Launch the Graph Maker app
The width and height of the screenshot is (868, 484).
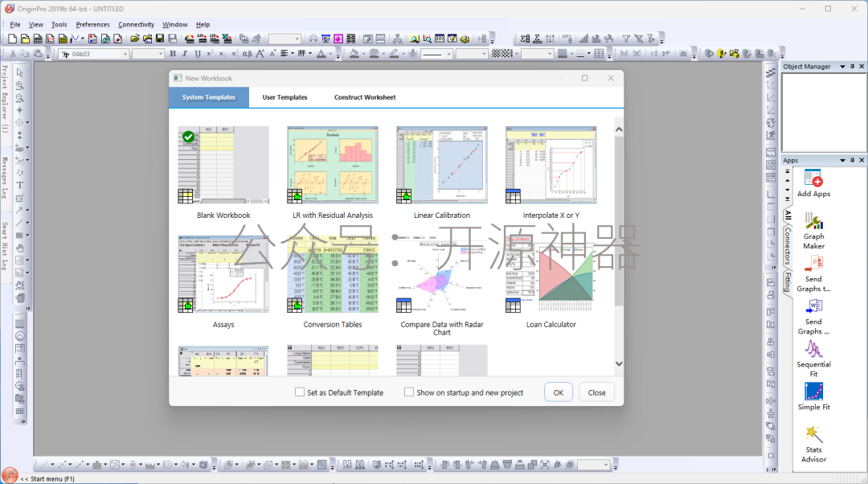tap(813, 232)
